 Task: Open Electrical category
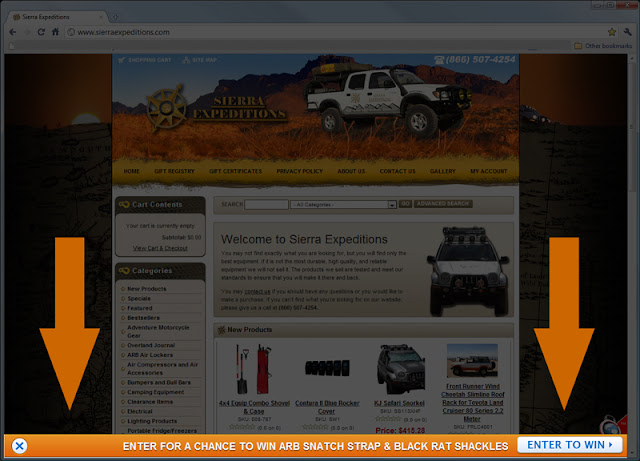click(x=140, y=411)
